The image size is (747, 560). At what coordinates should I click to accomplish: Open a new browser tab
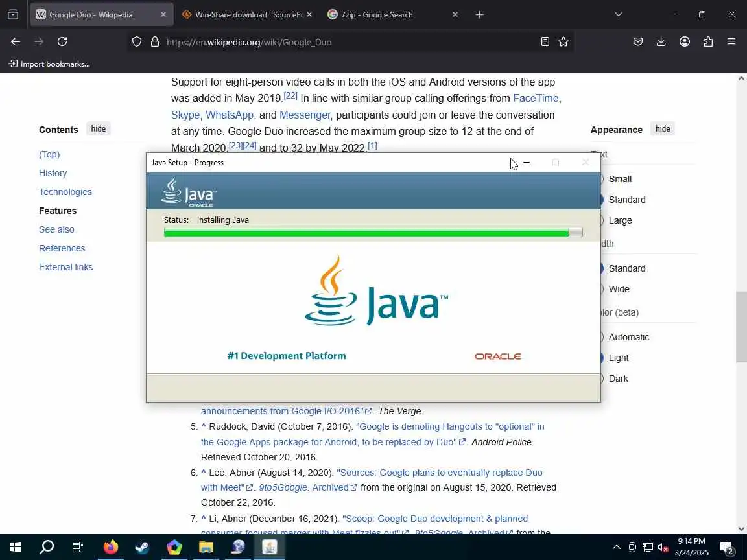pyautogui.click(x=479, y=15)
